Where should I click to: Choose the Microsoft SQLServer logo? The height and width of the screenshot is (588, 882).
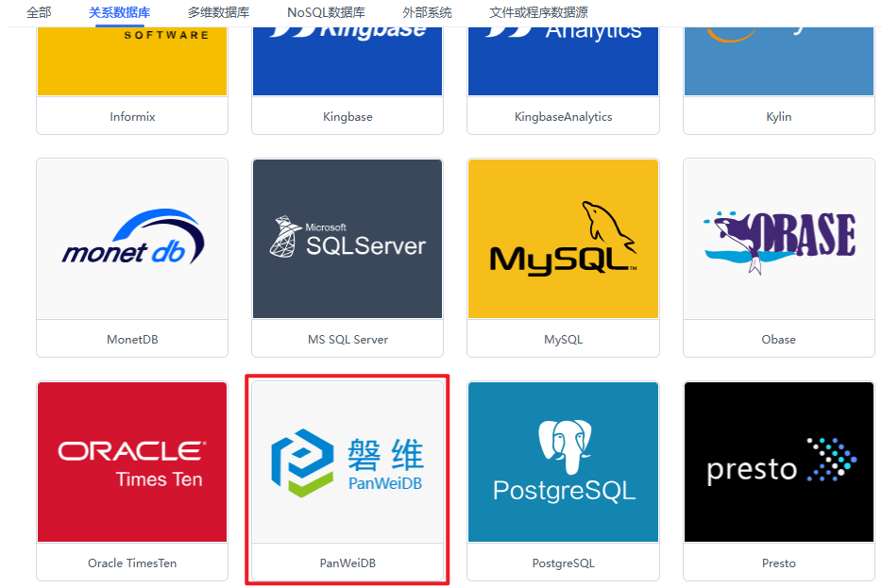(348, 239)
